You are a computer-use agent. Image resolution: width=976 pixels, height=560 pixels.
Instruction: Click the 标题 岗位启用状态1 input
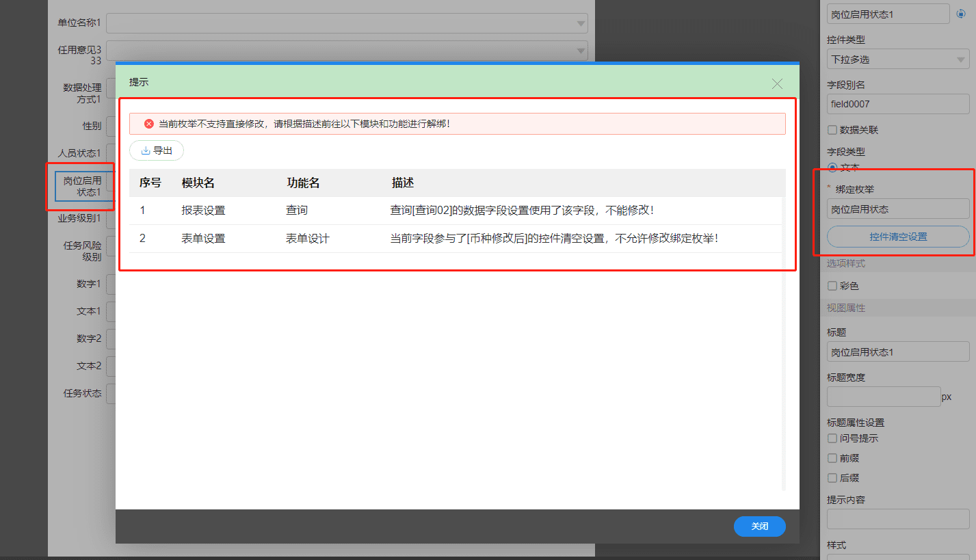click(x=898, y=352)
